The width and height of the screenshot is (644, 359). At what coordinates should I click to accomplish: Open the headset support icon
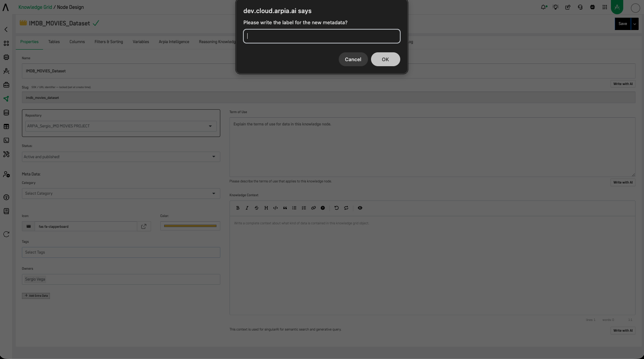click(x=580, y=7)
